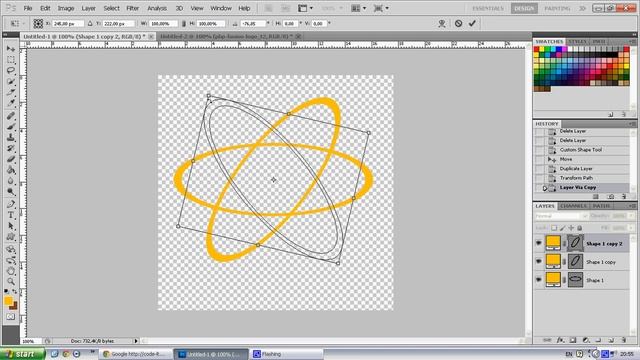
Task: Select the Zoom tool
Action: coord(11,282)
